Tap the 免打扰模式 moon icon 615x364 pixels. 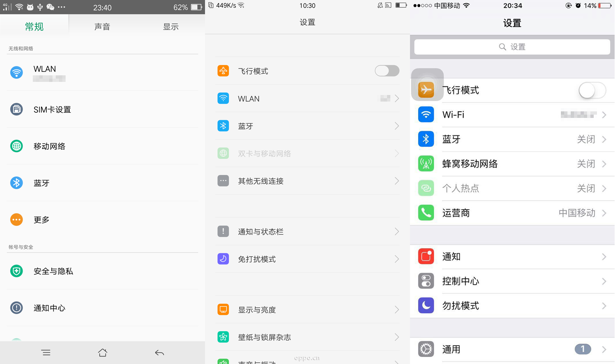[x=223, y=259]
